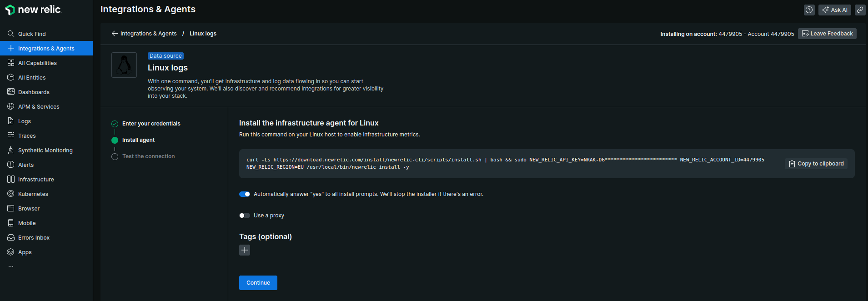
Task: Select the Test the connection step
Action: [x=148, y=156]
